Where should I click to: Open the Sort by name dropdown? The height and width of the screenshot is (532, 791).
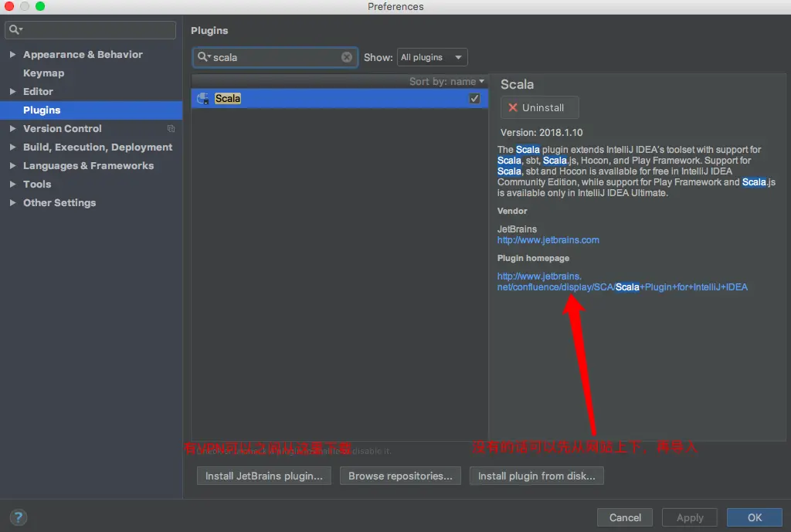446,81
